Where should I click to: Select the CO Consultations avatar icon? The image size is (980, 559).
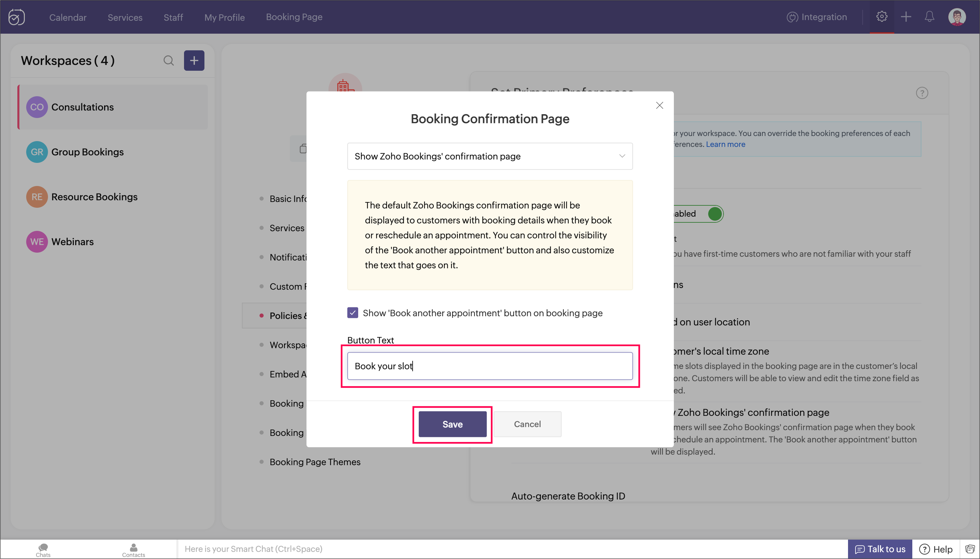(37, 107)
